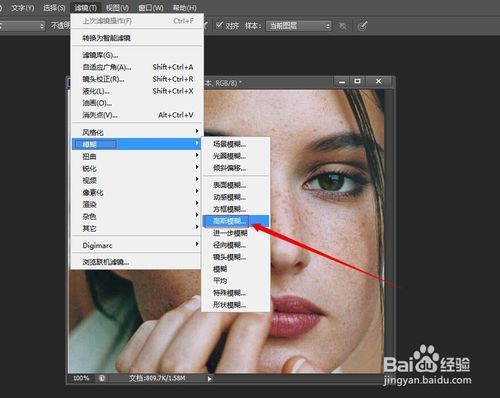Screen dimensions: 500x398
Task: Toggle the 对齐 checkbox
Action: coord(219,25)
